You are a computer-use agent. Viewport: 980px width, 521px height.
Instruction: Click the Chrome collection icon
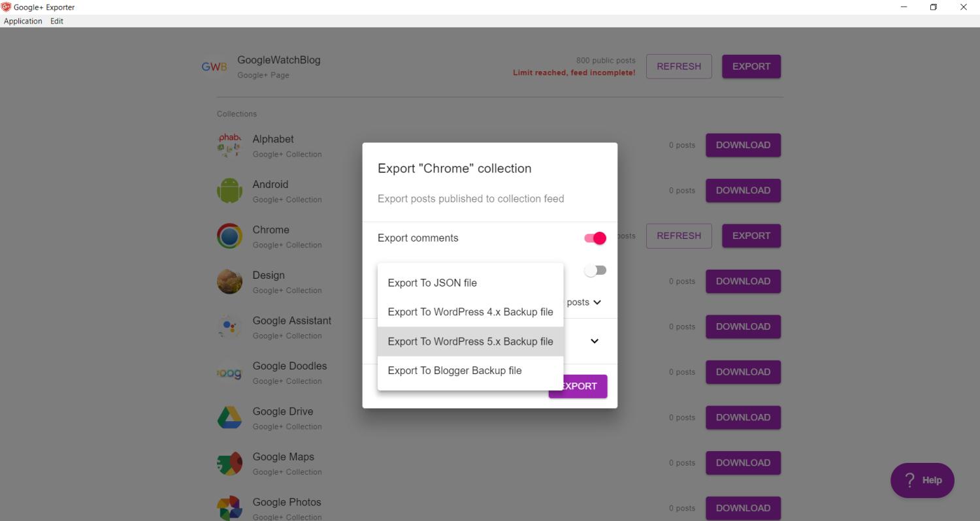point(229,236)
